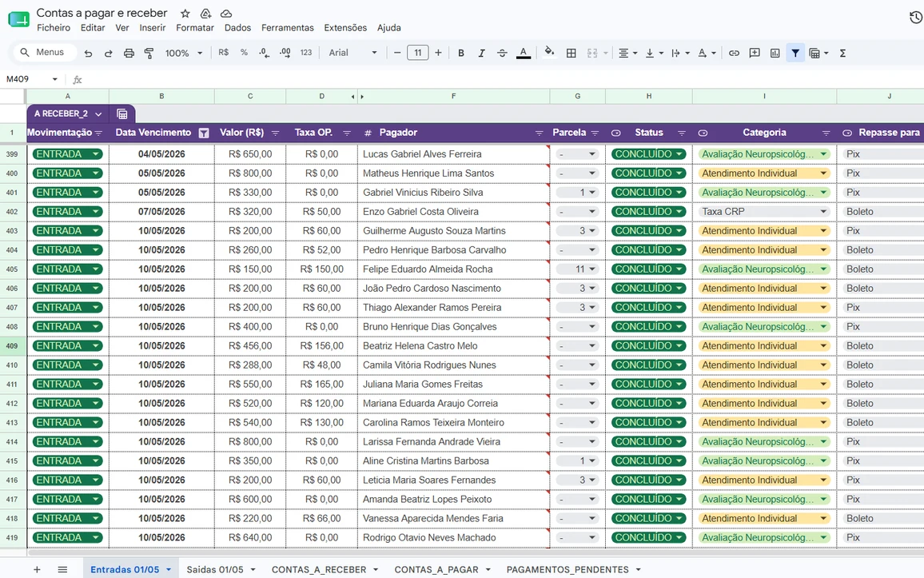This screenshot has width=924, height=578.
Task: Open the all sheets list icon
Action: (62, 569)
